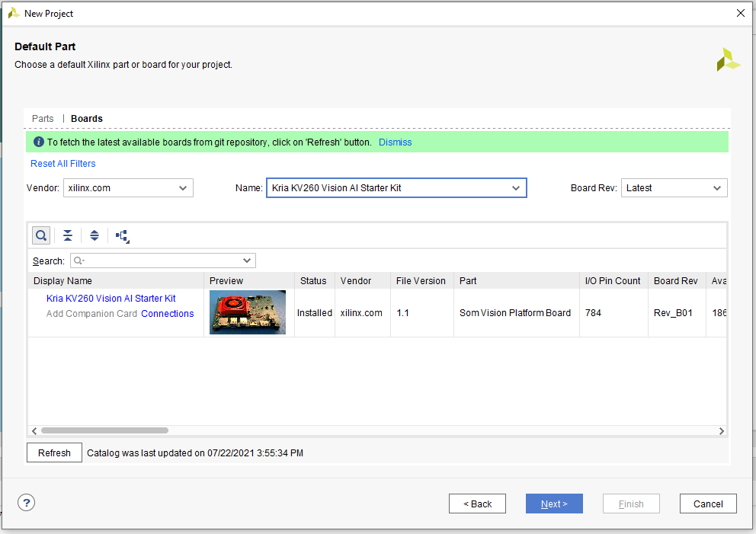Close the New Project dialog
The width and height of the screenshot is (756, 534).
[741, 13]
